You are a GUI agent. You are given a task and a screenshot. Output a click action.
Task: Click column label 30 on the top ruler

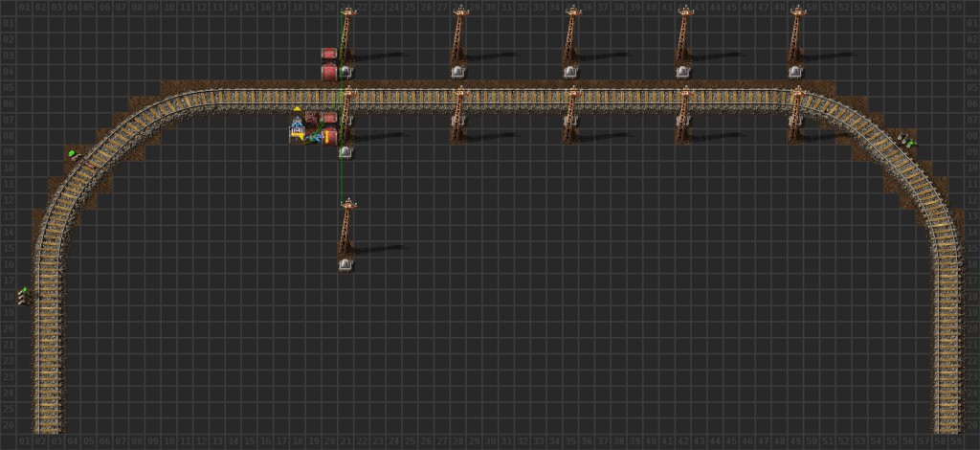pos(490,7)
